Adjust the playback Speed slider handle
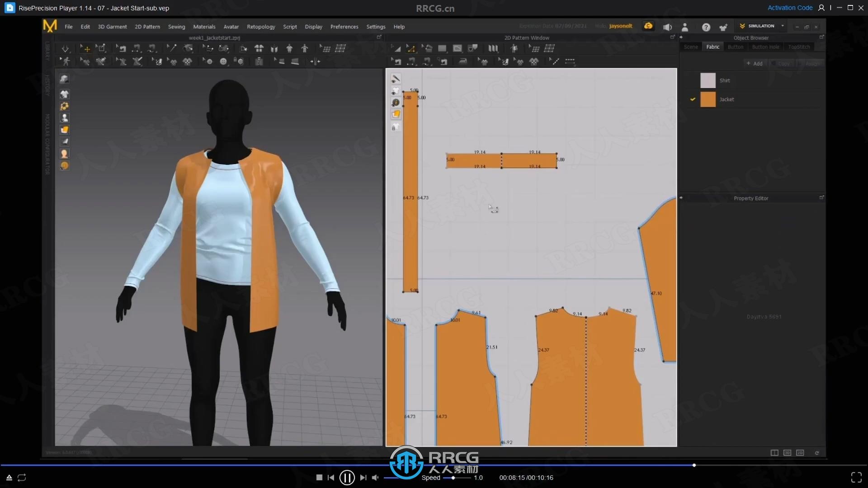Screen dimensions: 868x488 pos(453,478)
